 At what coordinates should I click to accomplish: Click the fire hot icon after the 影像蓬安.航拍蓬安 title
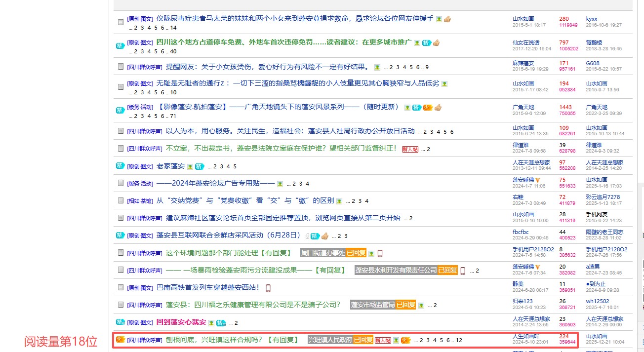(x=428, y=108)
